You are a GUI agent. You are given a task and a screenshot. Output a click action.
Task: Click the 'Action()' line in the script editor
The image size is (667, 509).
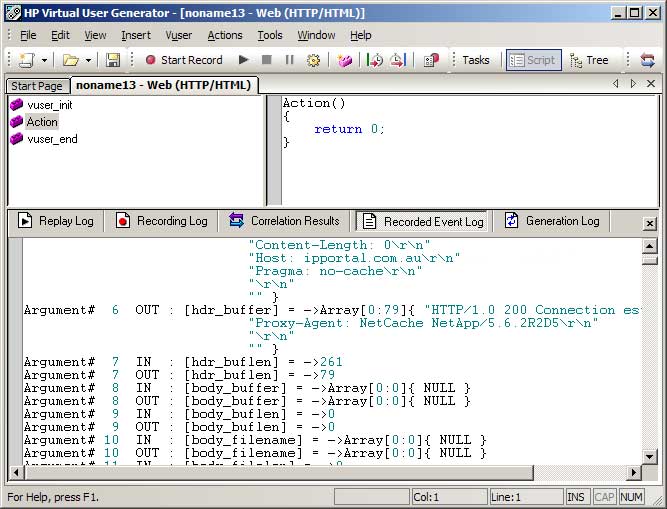tap(314, 103)
